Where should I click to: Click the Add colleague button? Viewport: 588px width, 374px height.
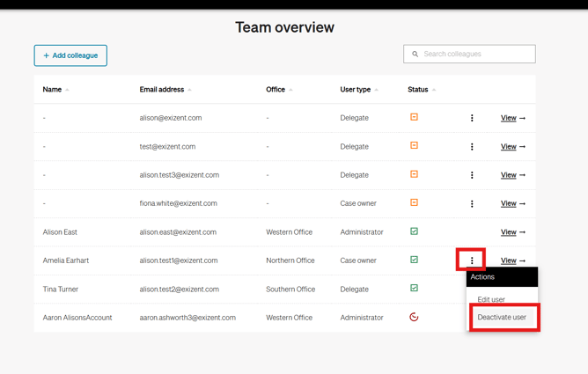pos(70,55)
